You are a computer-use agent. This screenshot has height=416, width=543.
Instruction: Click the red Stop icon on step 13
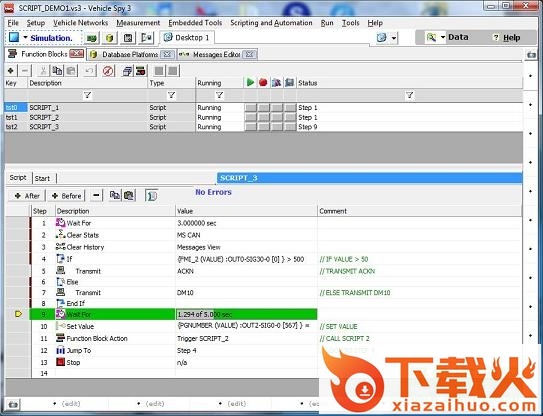tap(60, 362)
